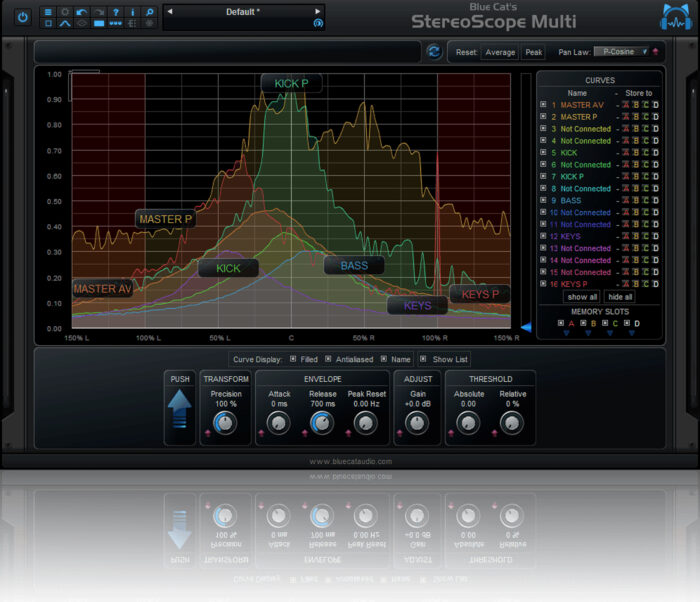Click the Precision knob
700x602 pixels.
coord(225,423)
